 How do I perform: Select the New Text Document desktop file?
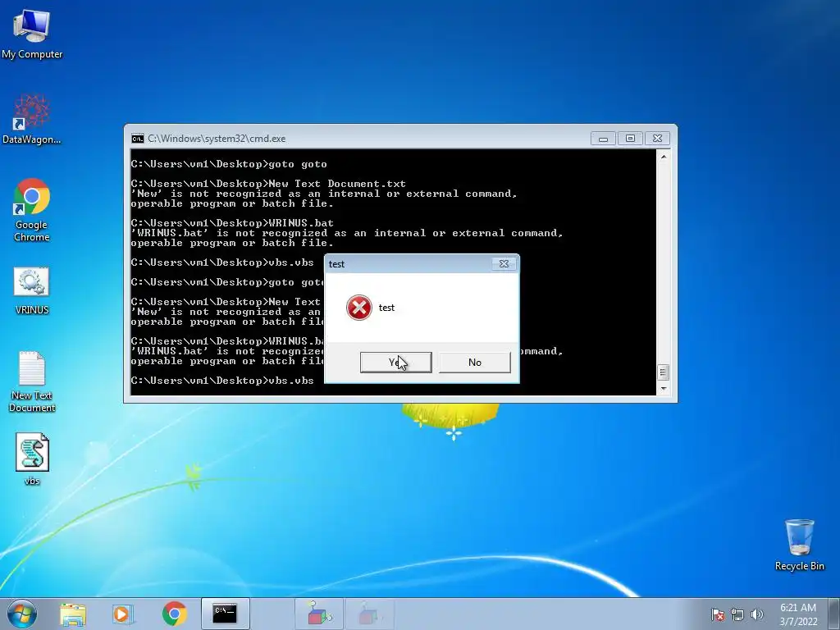tap(32, 381)
